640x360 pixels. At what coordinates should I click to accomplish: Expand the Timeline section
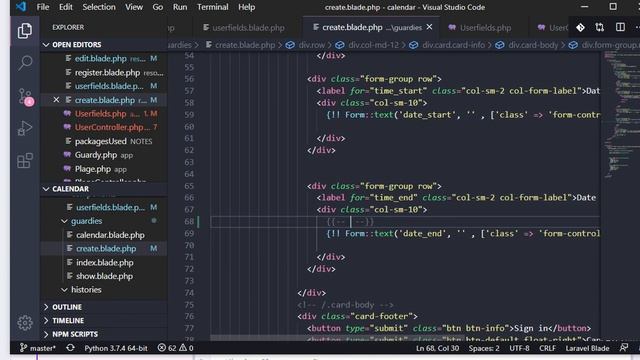tap(104, 320)
